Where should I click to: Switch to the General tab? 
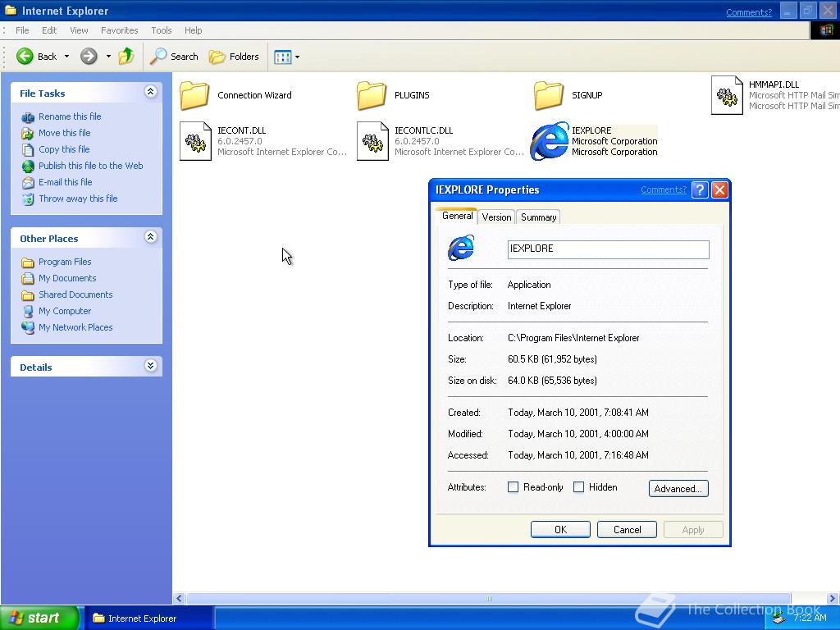point(457,216)
